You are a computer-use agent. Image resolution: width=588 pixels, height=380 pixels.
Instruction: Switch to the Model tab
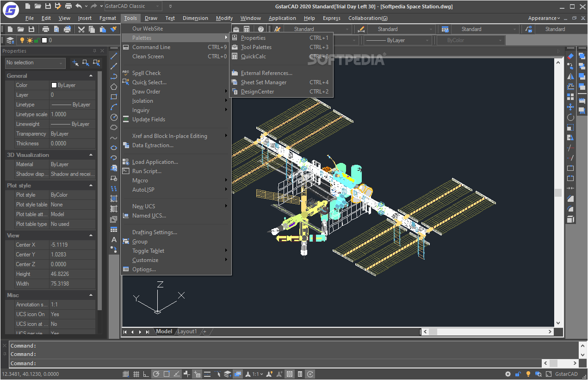(x=164, y=331)
